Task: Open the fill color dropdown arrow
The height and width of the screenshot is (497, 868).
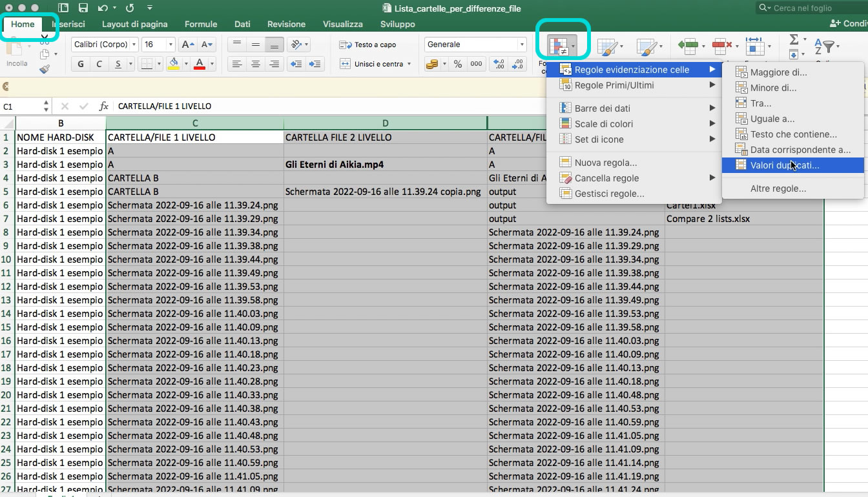Action: pyautogui.click(x=185, y=64)
